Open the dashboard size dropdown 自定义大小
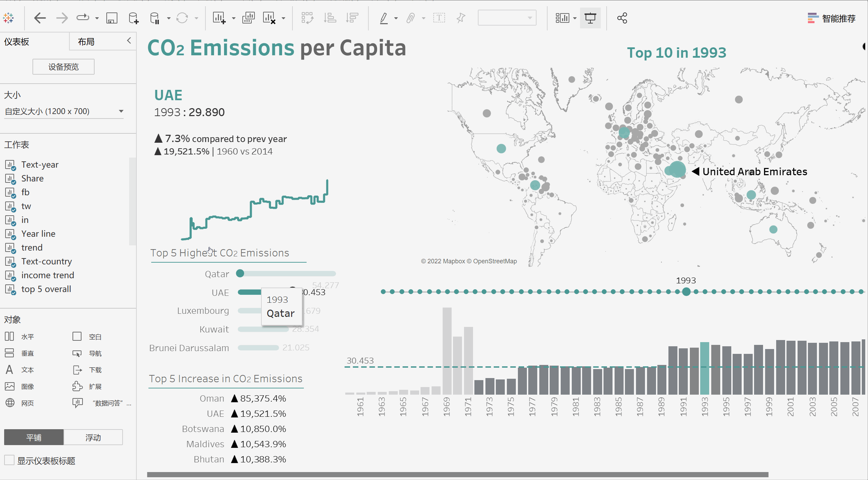Screen dimensions: 868x480 64,111
